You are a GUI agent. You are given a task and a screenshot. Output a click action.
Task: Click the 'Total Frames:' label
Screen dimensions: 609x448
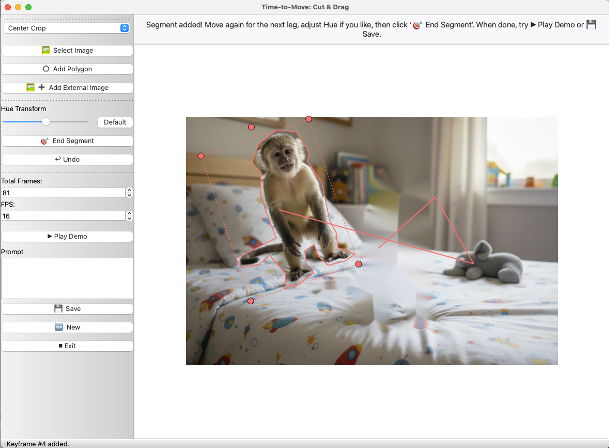coord(22,181)
